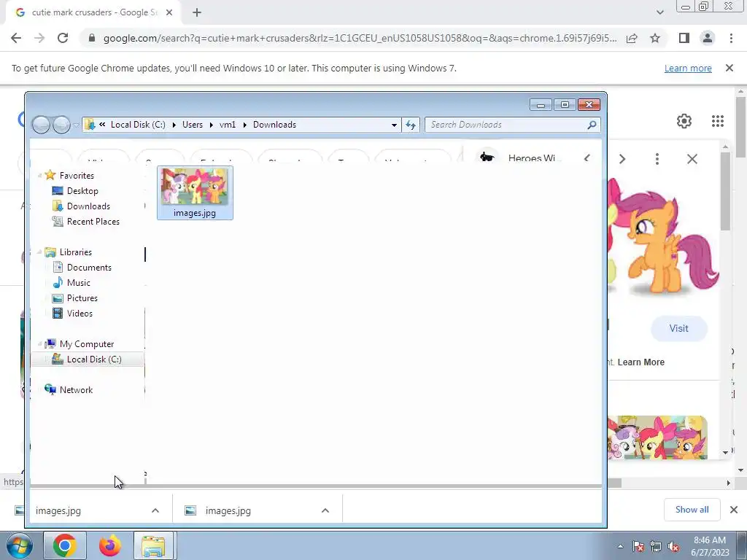Select Downloads under Favorites

pyautogui.click(x=88, y=206)
